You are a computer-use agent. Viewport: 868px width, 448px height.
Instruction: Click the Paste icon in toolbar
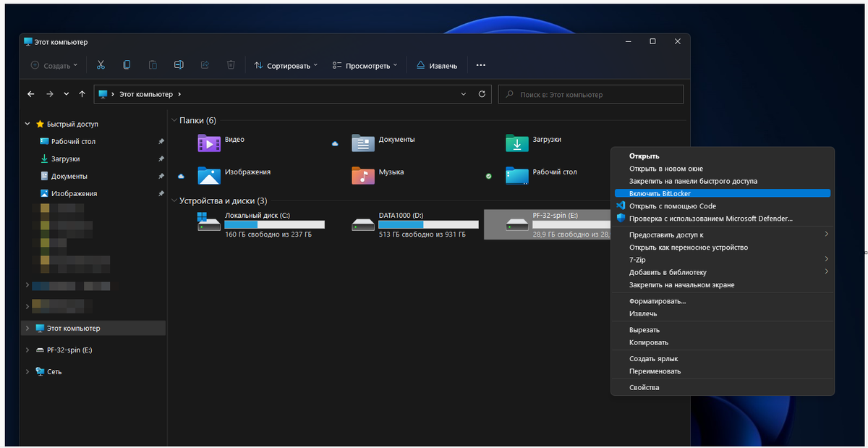pos(153,65)
